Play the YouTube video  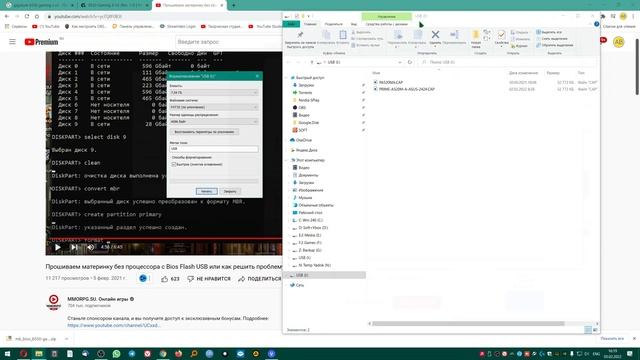click(58, 247)
